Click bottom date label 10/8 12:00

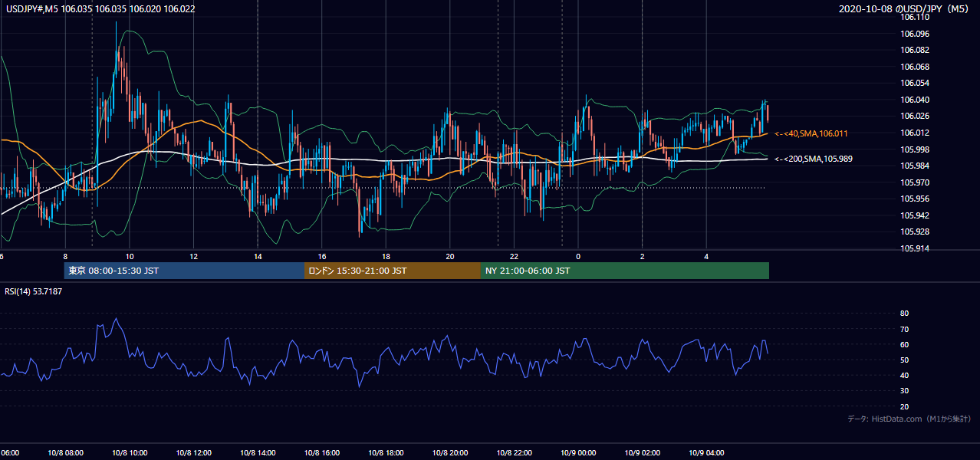(x=194, y=453)
